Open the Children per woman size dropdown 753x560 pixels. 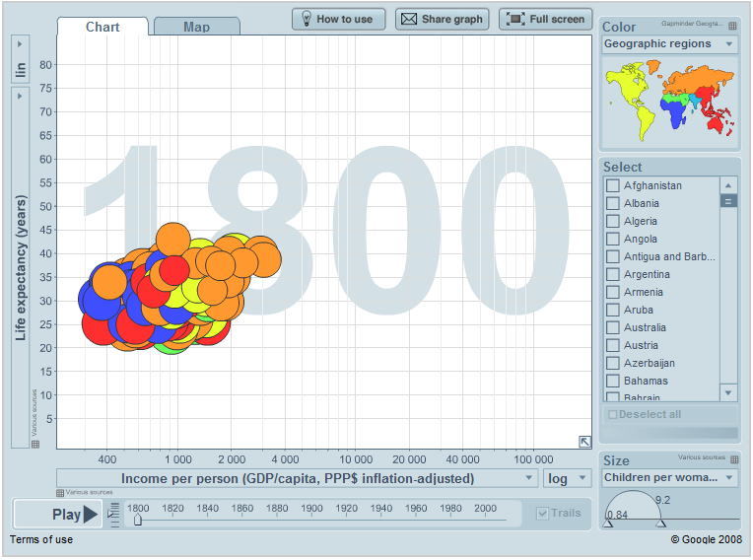click(669, 478)
